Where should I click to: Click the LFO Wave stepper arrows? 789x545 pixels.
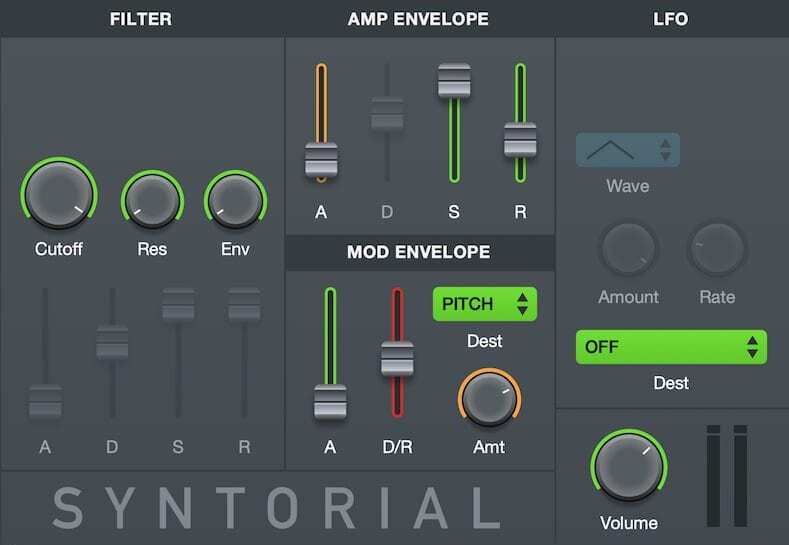665,150
